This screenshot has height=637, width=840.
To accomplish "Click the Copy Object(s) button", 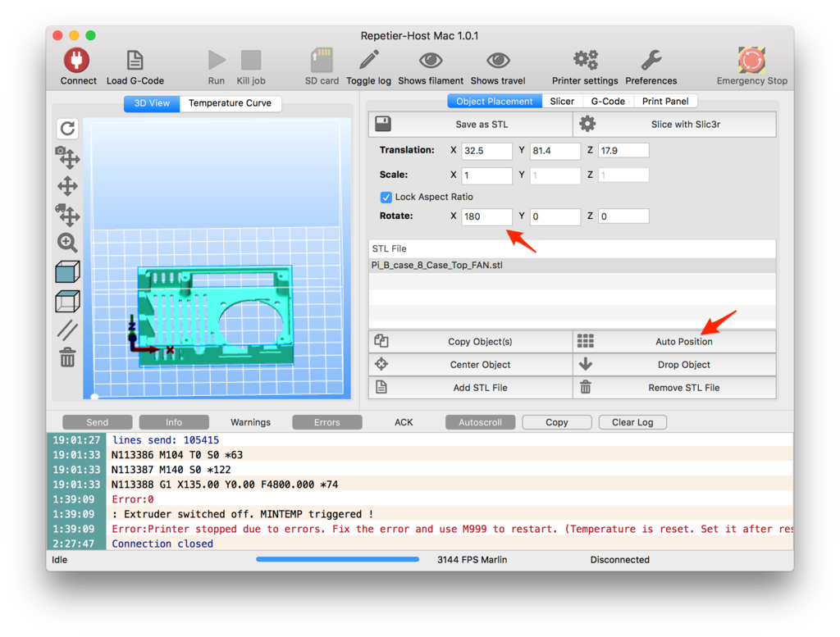I will coord(470,342).
